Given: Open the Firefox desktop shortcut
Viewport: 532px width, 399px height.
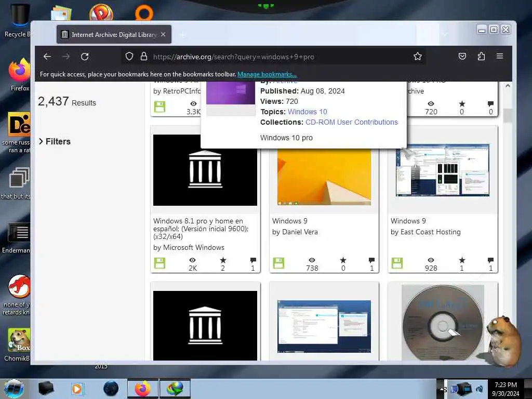Looking at the screenshot, I should [19, 75].
